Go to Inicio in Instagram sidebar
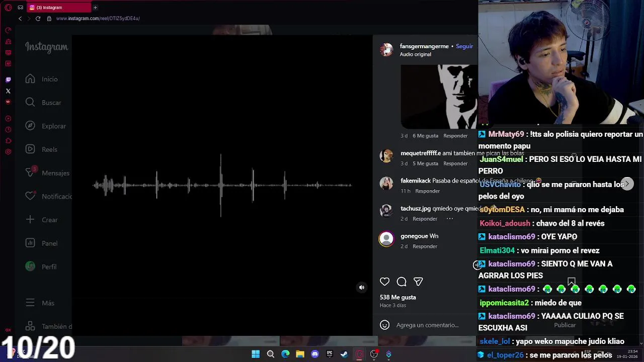 [x=43, y=79]
